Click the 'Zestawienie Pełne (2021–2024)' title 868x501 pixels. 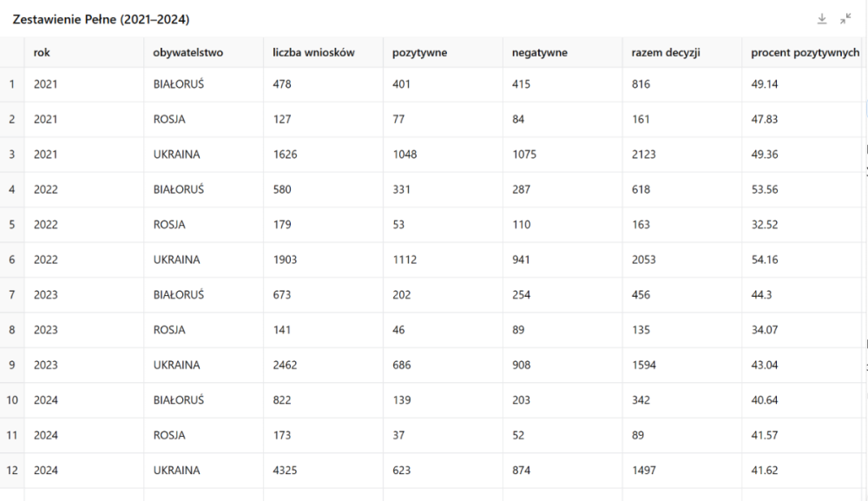coord(101,19)
